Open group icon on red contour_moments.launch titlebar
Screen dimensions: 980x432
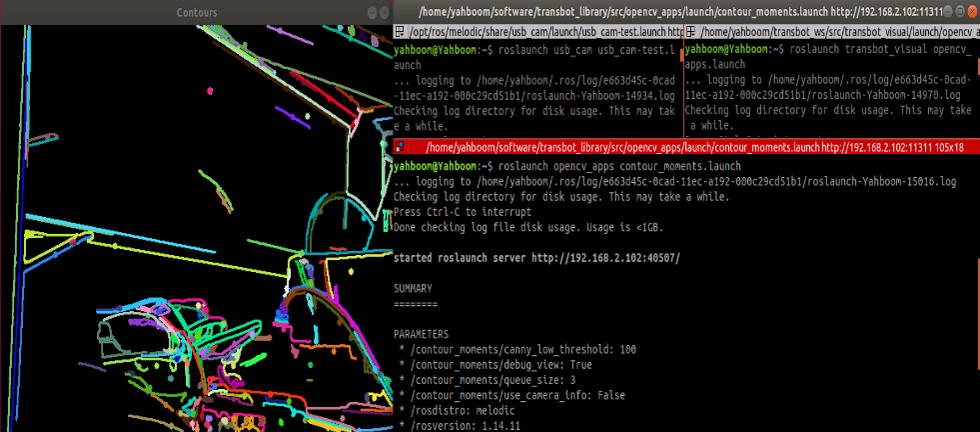[x=400, y=147]
